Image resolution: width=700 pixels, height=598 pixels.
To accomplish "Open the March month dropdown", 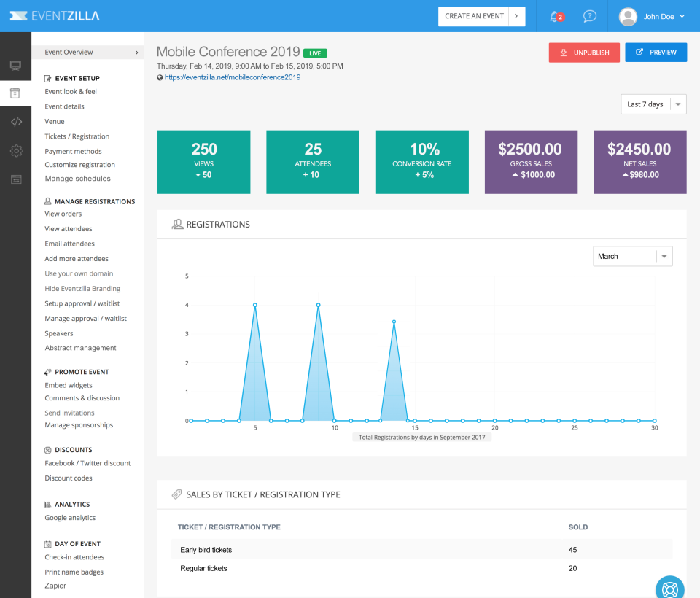I will pyautogui.click(x=633, y=257).
